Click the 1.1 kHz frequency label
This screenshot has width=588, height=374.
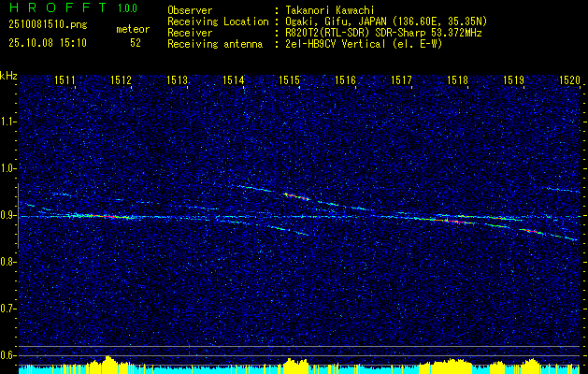(7, 122)
